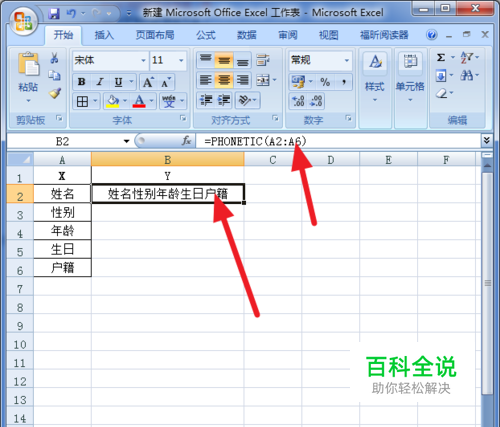Toggle middle vertical alignment

click(224, 60)
